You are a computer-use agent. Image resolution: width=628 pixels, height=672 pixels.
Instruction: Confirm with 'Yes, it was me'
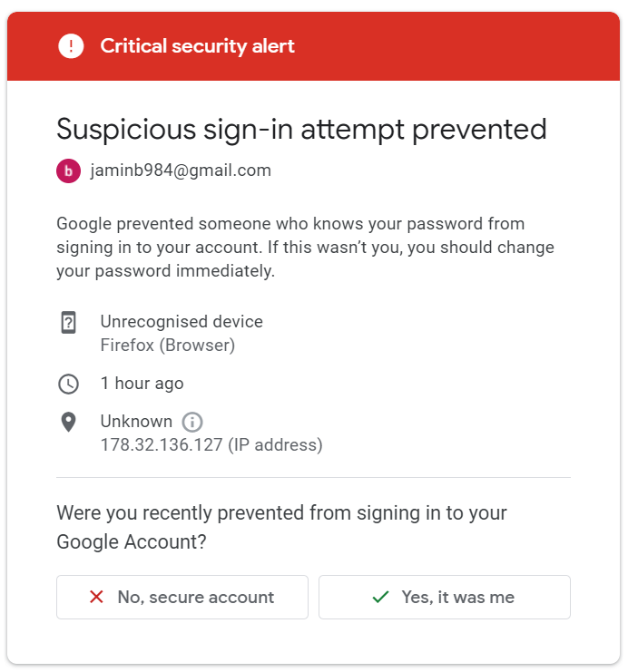445,597
